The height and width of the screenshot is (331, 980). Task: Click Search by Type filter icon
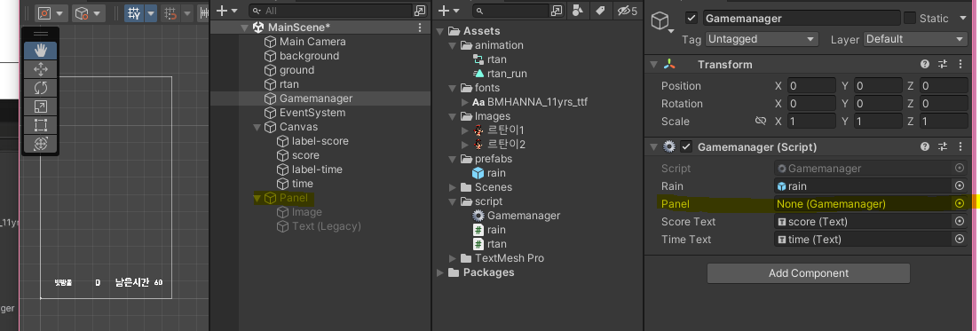click(578, 11)
